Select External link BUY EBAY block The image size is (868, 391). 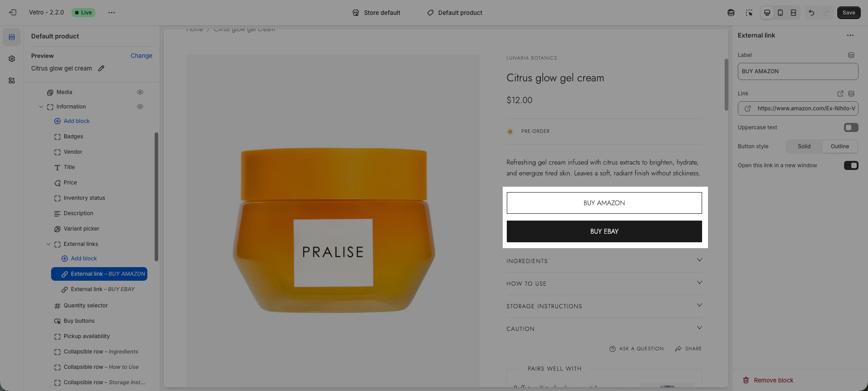tap(103, 289)
